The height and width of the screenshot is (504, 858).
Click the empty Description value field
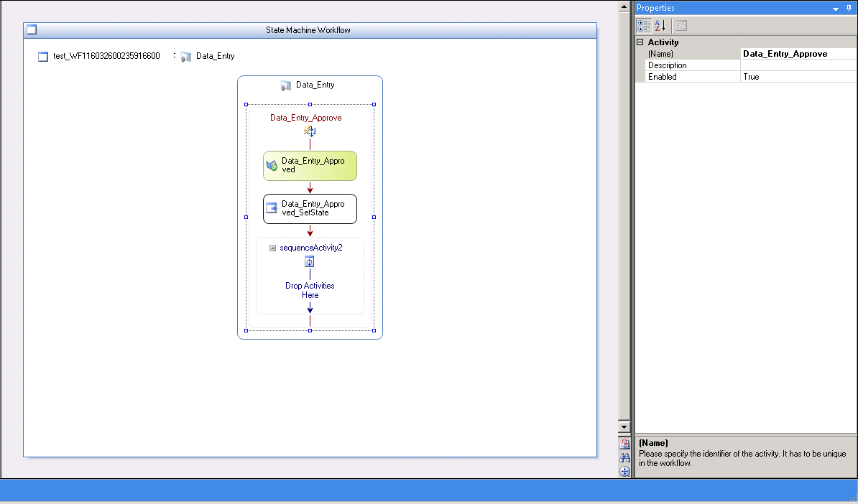798,65
